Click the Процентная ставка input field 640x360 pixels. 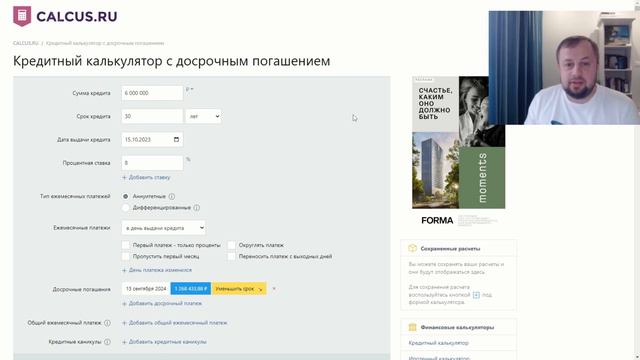(152, 163)
